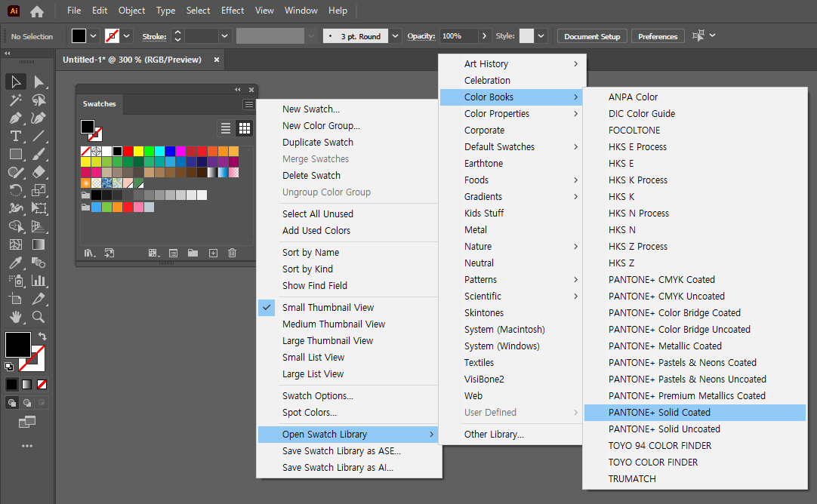Select the Pen tool

pyautogui.click(x=16, y=118)
